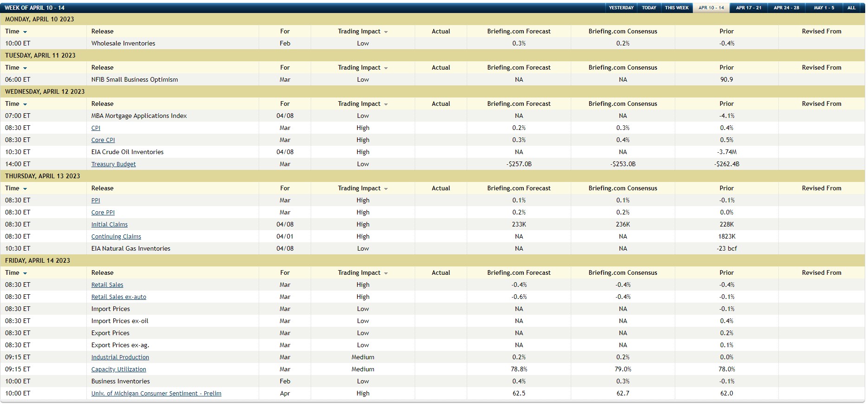Viewport: 868px width, 408px height.
Task: Select the Business Inventories release text
Action: (x=121, y=381)
